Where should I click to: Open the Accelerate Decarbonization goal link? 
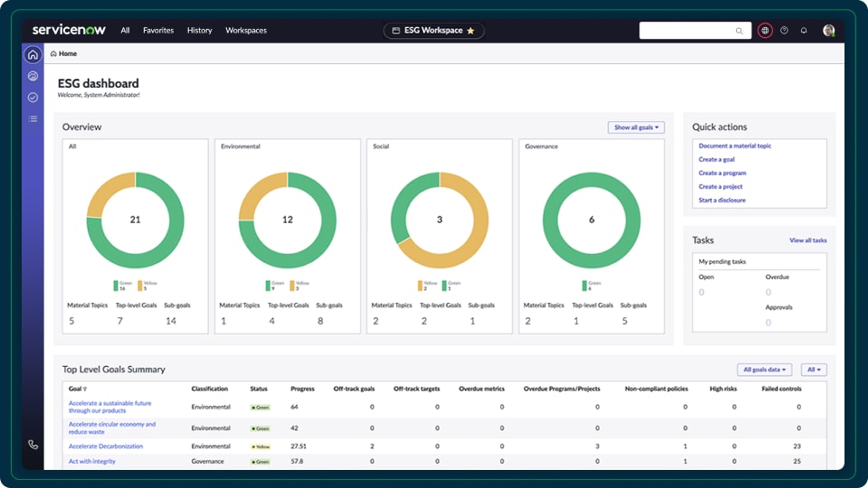[104, 446]
